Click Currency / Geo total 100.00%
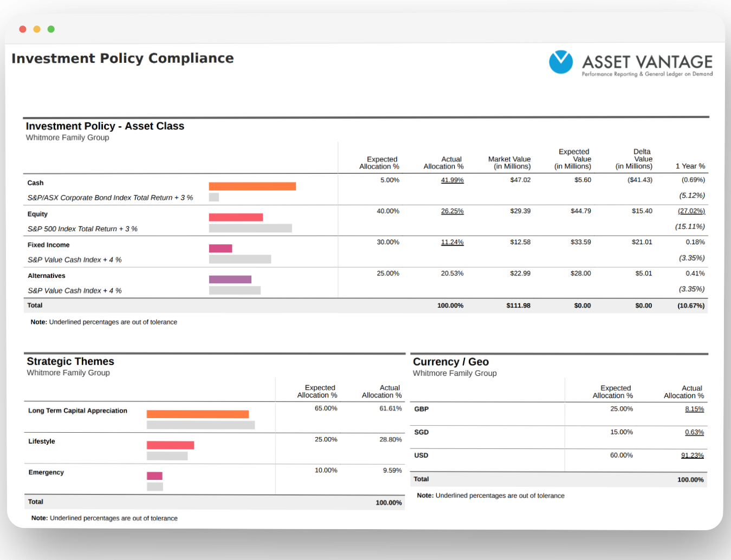Image resolution: width=731 pixels, height=560 pixels. point(690,480)
